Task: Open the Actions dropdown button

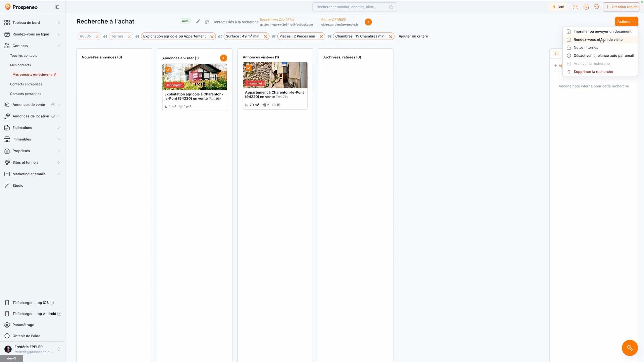Action: pos(626,22)
